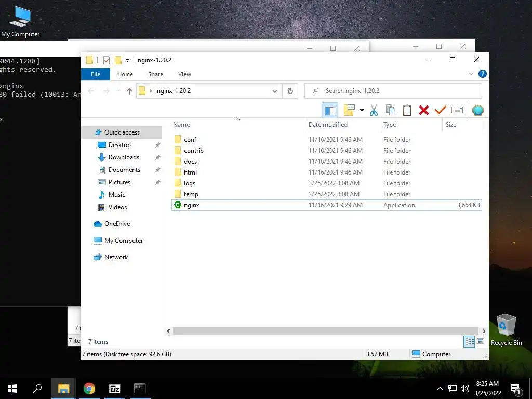The image size is (532, 399).
Task: Open the Home ribbon tab
Action: [125, 74]
